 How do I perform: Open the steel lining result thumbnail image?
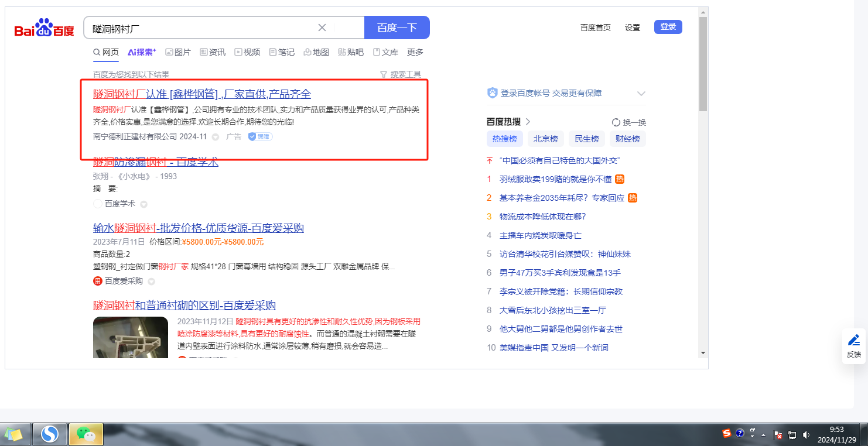[x=131, y=337]
